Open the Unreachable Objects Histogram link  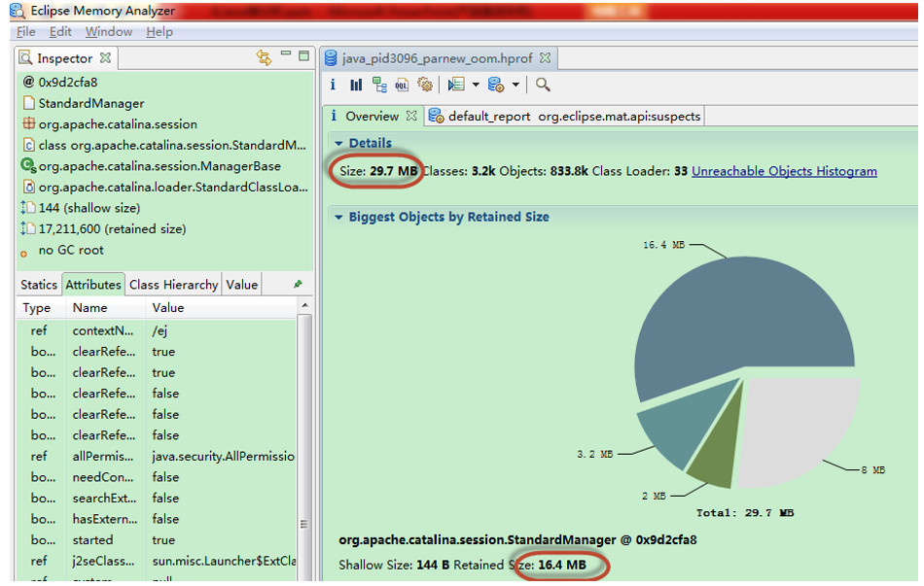tap(784, 171)
